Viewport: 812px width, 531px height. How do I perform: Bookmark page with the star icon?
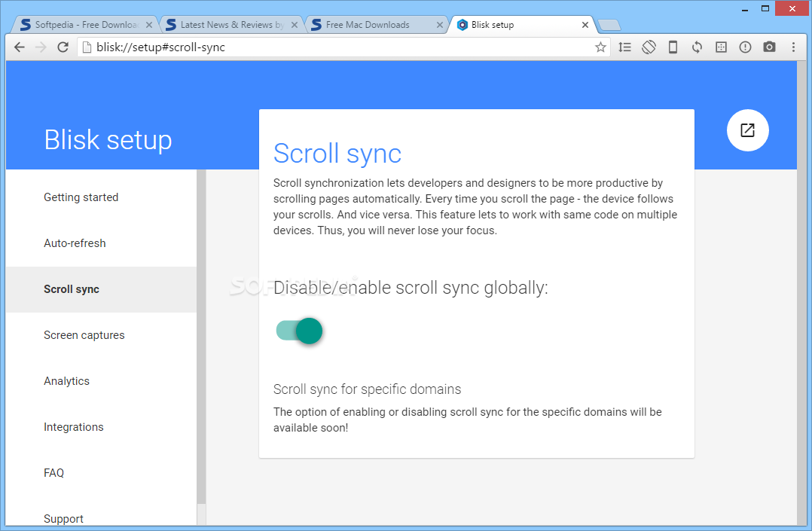click(x=600, y=47)
